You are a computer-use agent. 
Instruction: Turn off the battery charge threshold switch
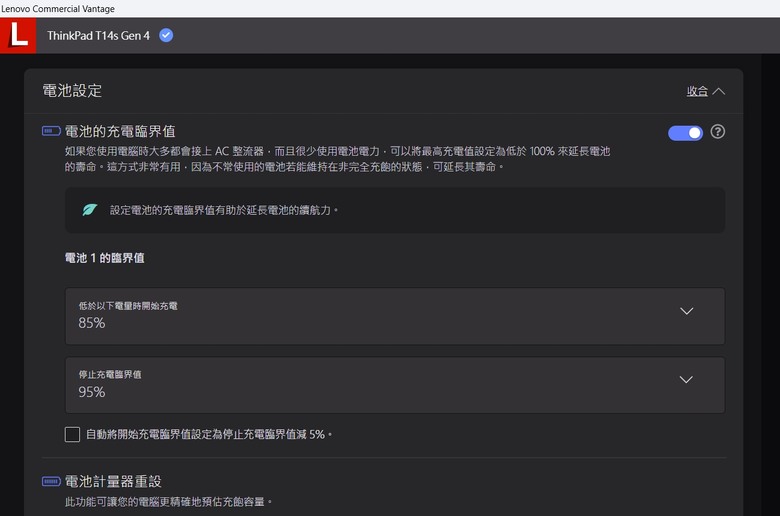[x=685, y=133]
